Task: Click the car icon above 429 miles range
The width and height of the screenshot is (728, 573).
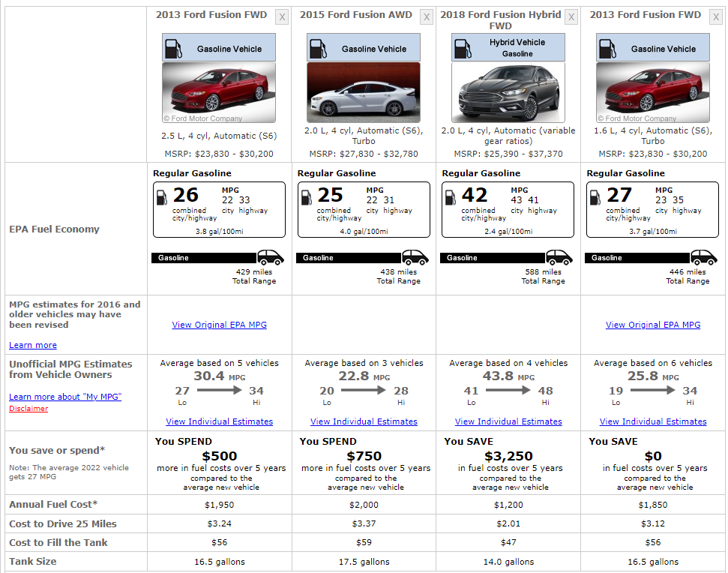Action: pos(271,257)
